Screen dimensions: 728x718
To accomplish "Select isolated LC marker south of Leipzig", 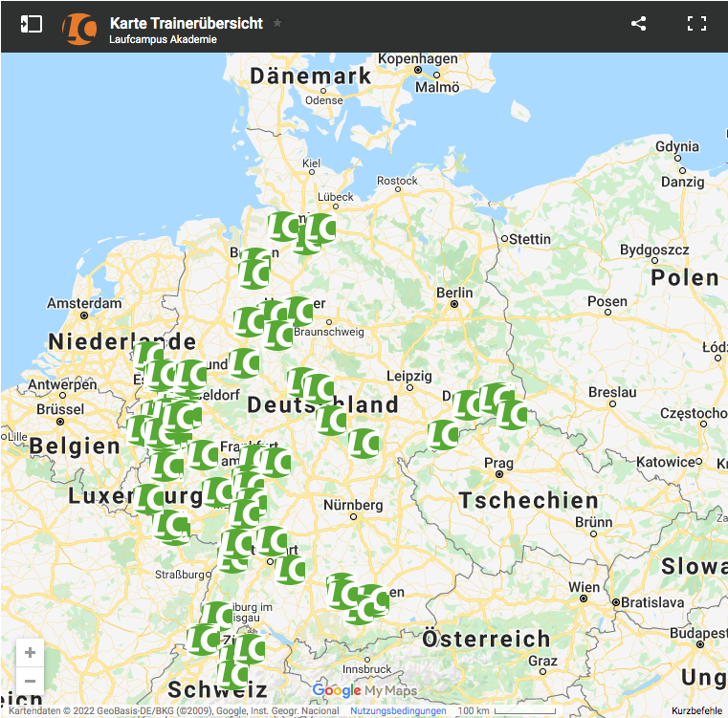I will (x=364, y=444).
